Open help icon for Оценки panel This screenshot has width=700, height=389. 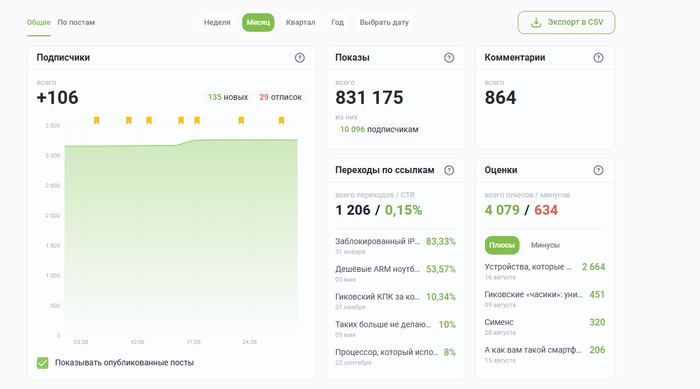598,170
